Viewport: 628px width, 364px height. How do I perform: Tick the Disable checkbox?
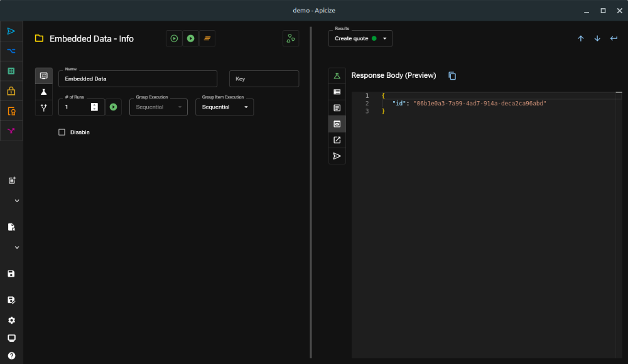pyautogui.click(x=62, y=132)
